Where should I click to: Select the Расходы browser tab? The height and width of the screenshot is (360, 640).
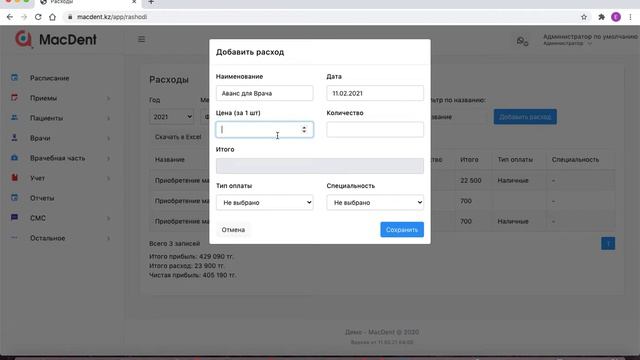[x=89, y=2]
